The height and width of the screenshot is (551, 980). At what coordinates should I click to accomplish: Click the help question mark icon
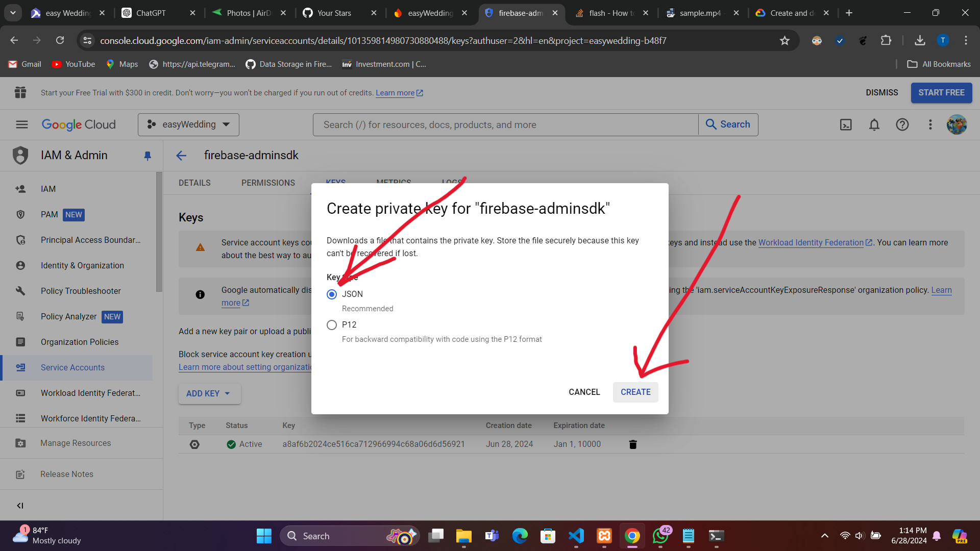[x=902, y=124]
